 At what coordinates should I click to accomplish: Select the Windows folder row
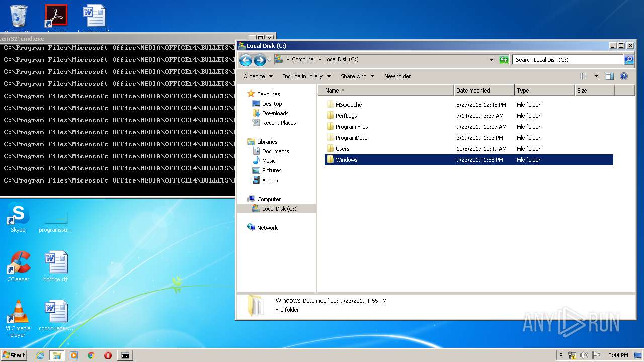469,160
